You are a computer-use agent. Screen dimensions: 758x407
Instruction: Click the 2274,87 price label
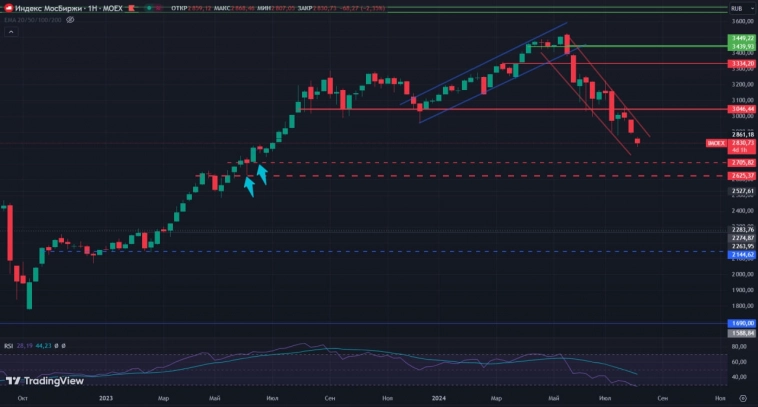click(742, 238)
